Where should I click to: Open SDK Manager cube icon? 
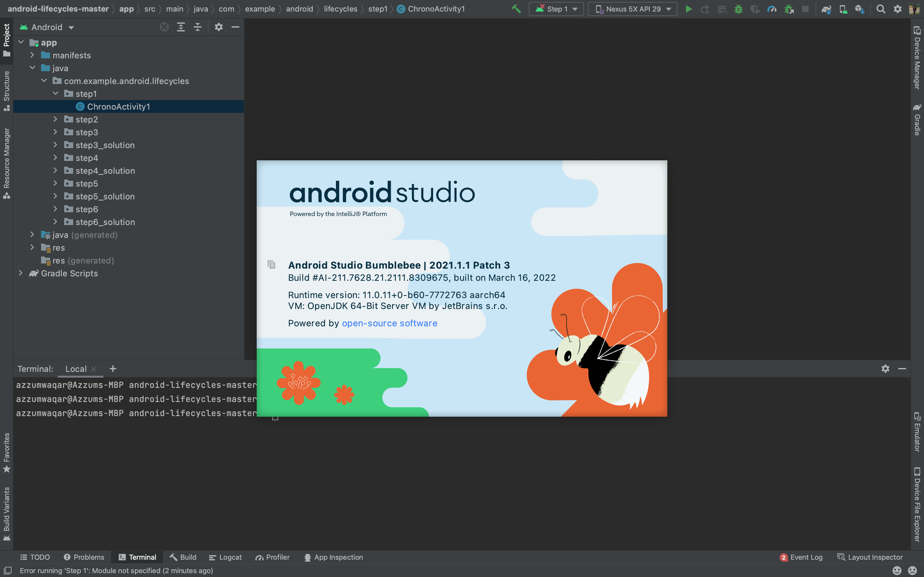860,9
